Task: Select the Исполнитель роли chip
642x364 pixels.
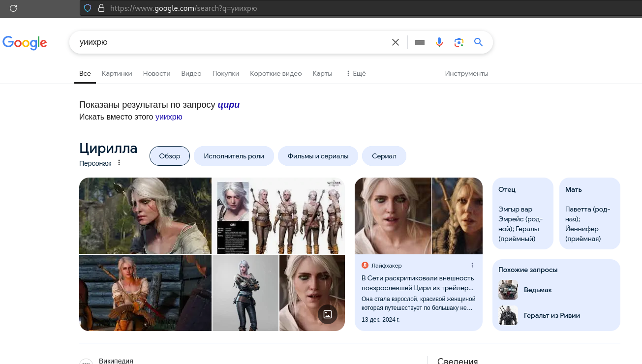Action: click(234, 156)
